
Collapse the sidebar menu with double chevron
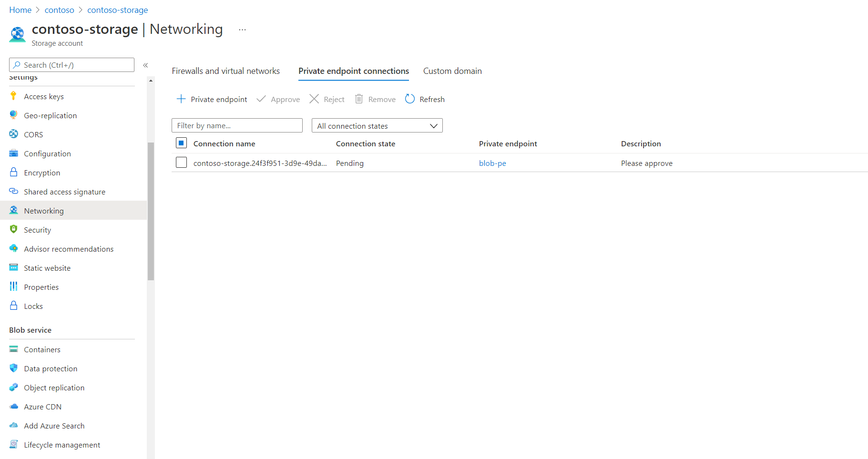145,65
